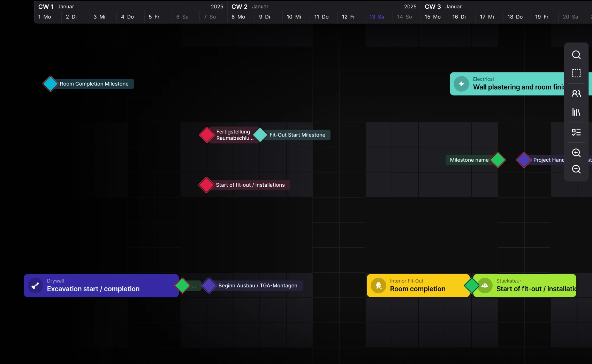Open the Interior Fit-Out Room completion task
The width and height of the screenshot is (592, 364).
coord(418,286)
